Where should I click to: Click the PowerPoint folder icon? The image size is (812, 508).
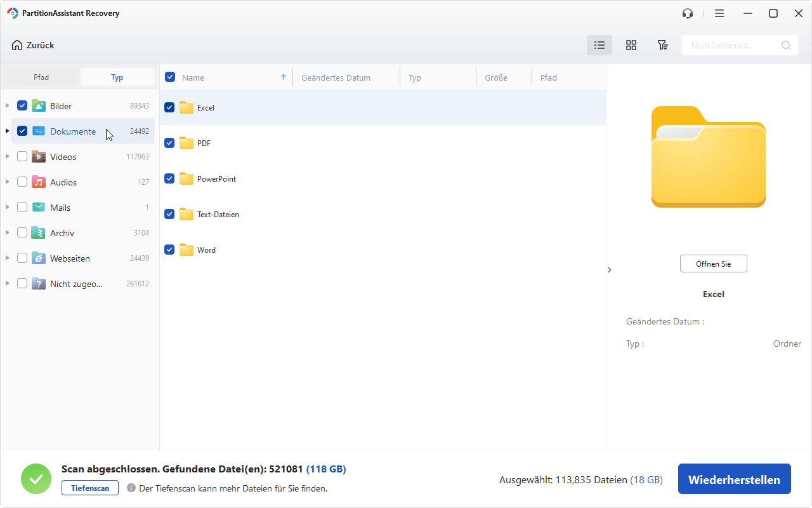[187, 179]
